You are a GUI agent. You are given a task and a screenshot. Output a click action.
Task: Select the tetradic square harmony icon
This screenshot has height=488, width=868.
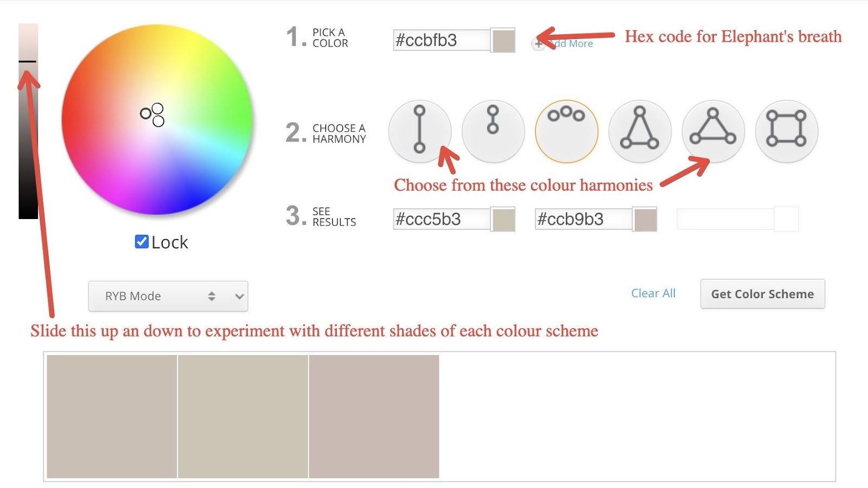coord(787,131)
